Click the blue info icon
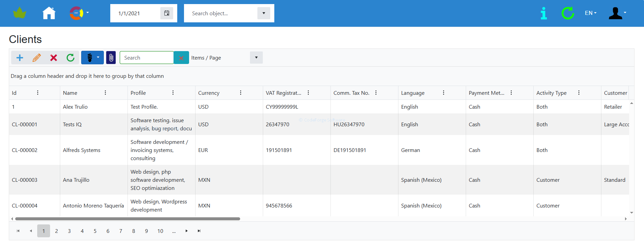Screen dimensions: 644x241 [x=544, y=13]
